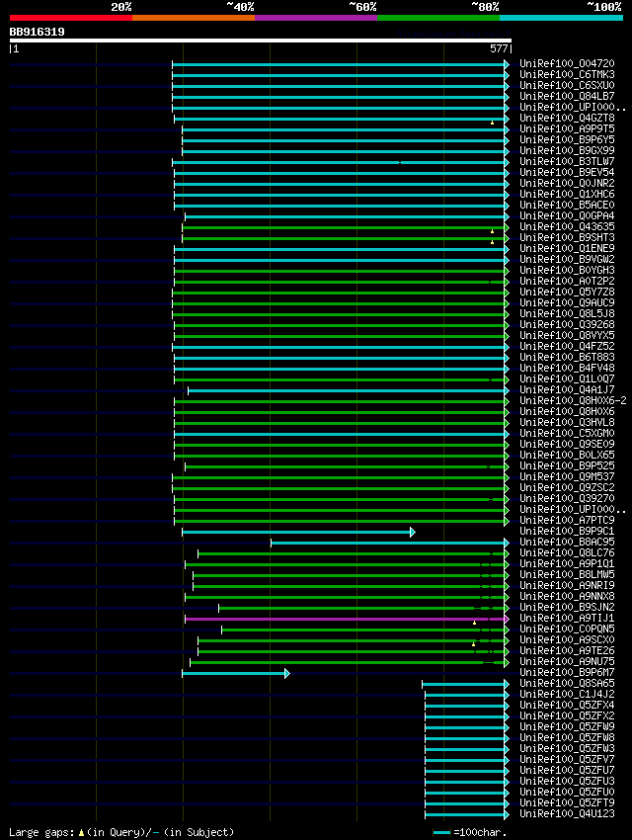The image size is (632, 840).
Task: Select the UniRef100_Q4A1J7 label
Action: (567, 390)
